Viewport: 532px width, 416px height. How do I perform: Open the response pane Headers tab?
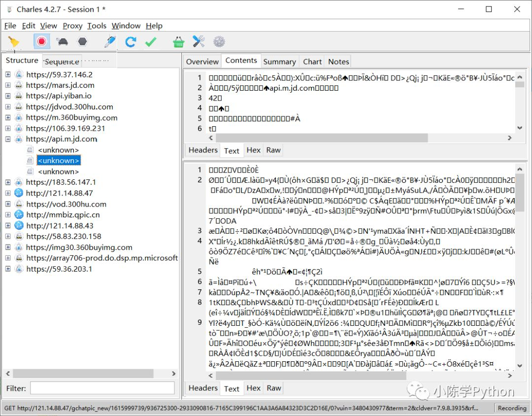tap(203, 388)
